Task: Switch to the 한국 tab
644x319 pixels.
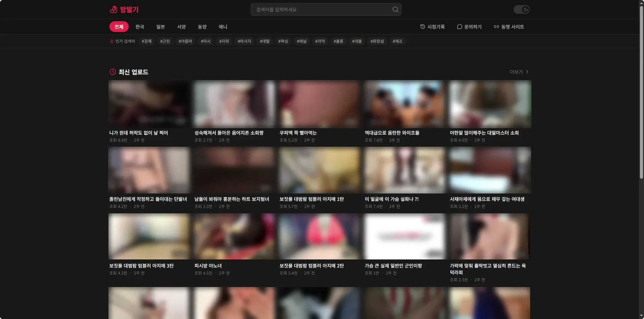Action: 140,27
